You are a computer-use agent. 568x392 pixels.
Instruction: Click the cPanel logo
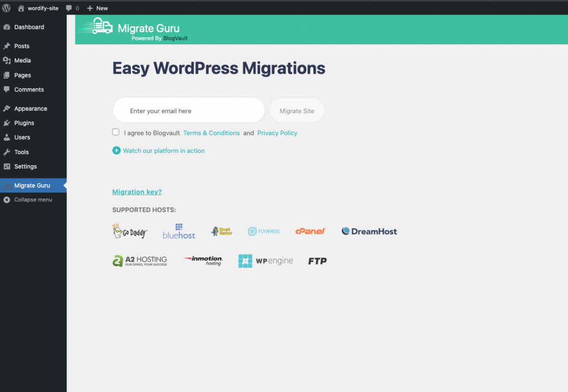(311, 231)
